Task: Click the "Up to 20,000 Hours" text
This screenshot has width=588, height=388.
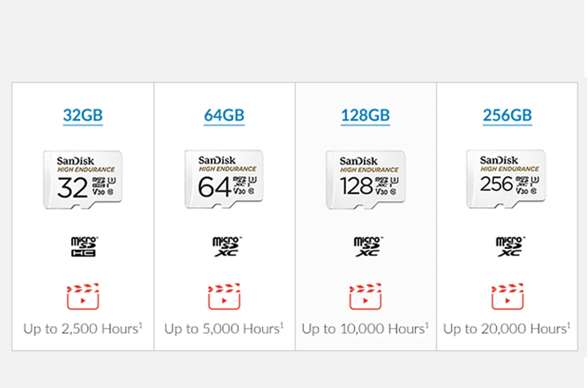Action: point(507,328)
